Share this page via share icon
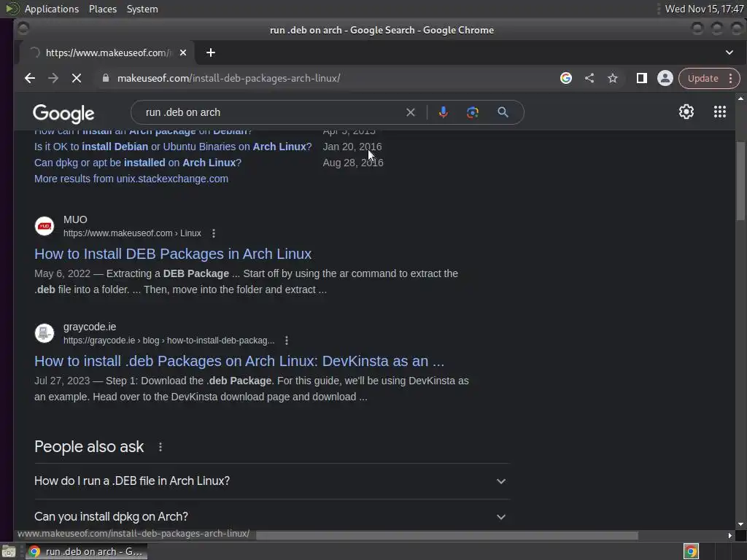This screenshot has height=560, width=747. (589, 78)
